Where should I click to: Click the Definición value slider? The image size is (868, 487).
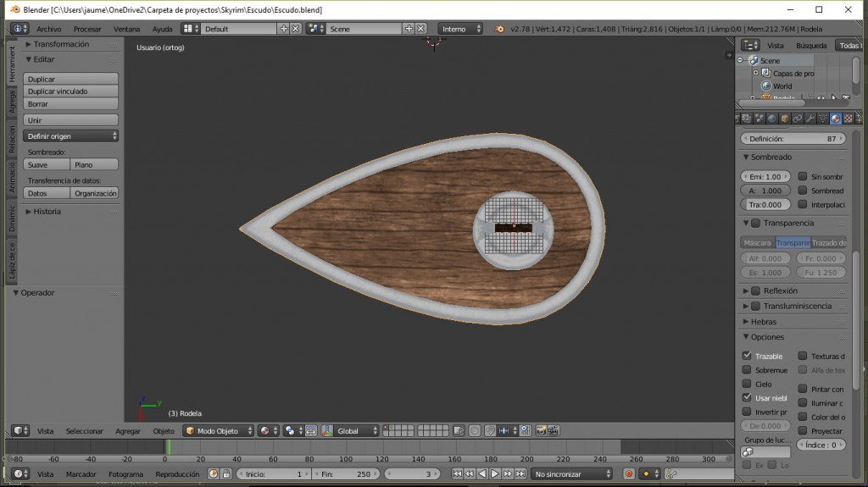pos(793,138)
